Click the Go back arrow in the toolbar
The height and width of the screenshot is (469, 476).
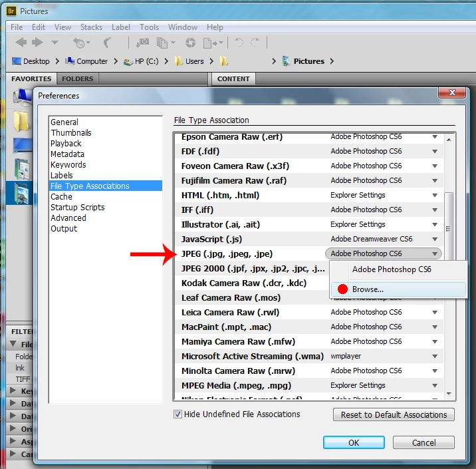click(21, 42)
